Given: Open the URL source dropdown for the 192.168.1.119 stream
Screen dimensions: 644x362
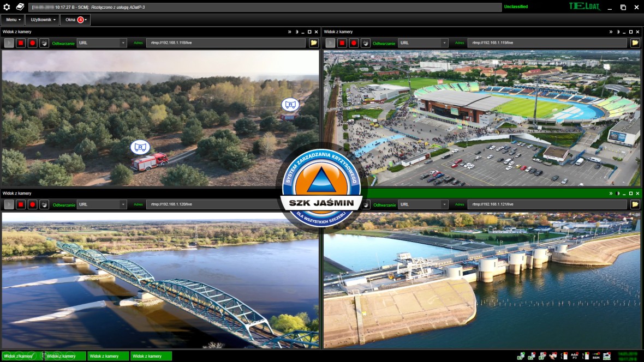Looking at the screenshot, I should pyautogui.click(x=423, y=43).
